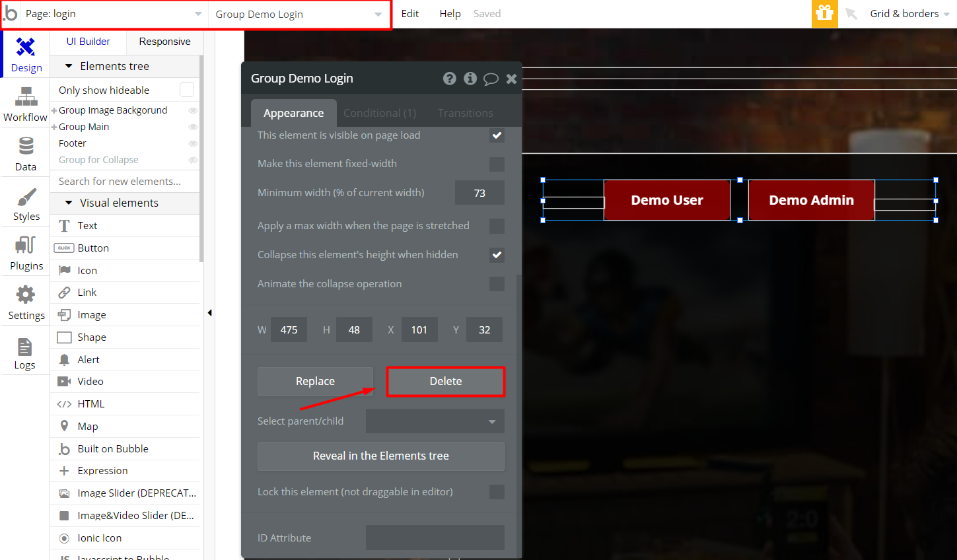
Task: Select the Alert element tool
Action: [125, 360]
